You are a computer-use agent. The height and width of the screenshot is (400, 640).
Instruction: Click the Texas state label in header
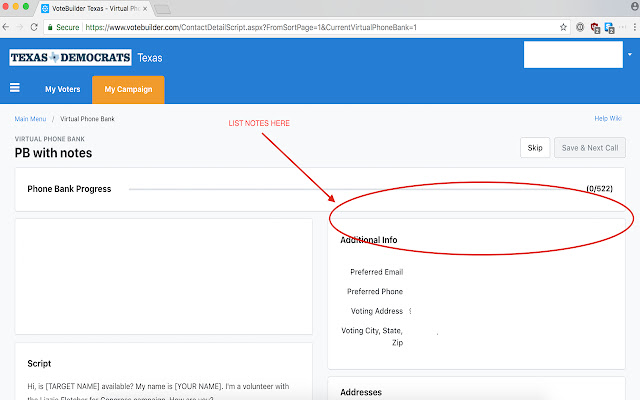150,58
